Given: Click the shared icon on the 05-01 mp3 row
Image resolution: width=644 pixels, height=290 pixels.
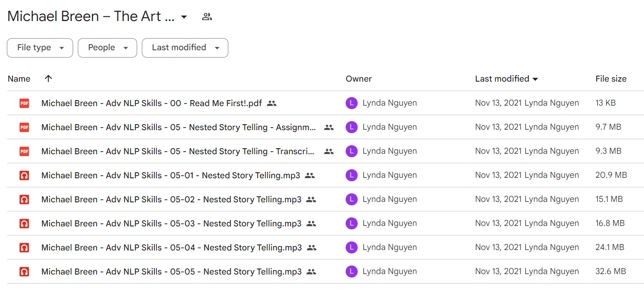Looking at the screenshot, I should 310,175.
